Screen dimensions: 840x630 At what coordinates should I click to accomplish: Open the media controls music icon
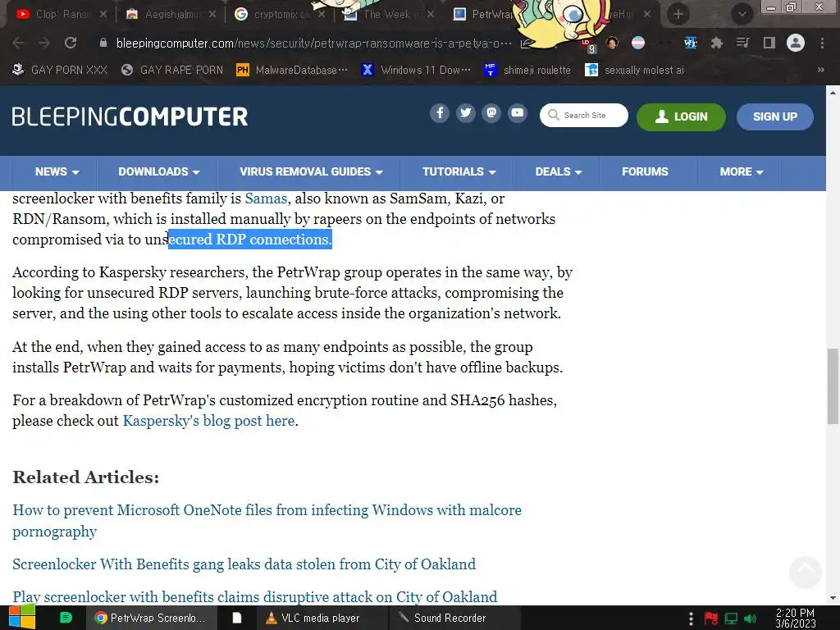pos(742,43)
